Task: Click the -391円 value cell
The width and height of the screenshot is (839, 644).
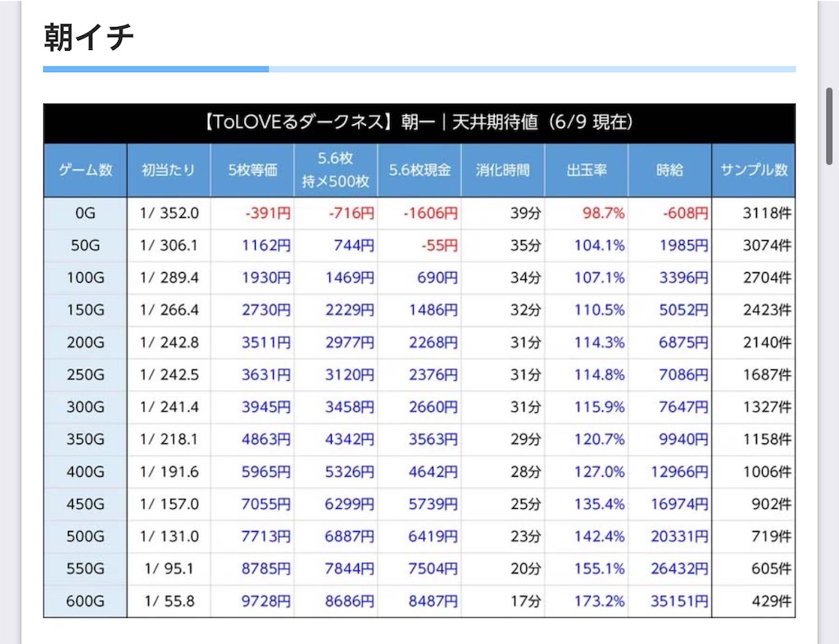Action: coord(252,213)
